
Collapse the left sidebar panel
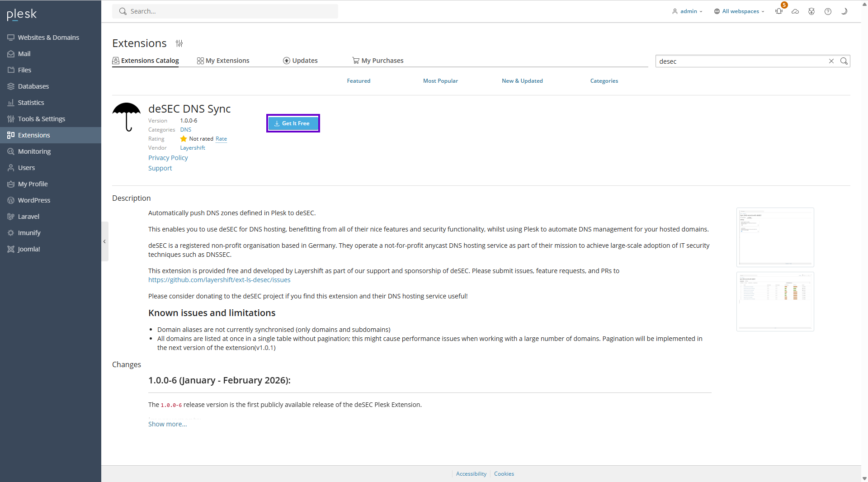[104, 241]
